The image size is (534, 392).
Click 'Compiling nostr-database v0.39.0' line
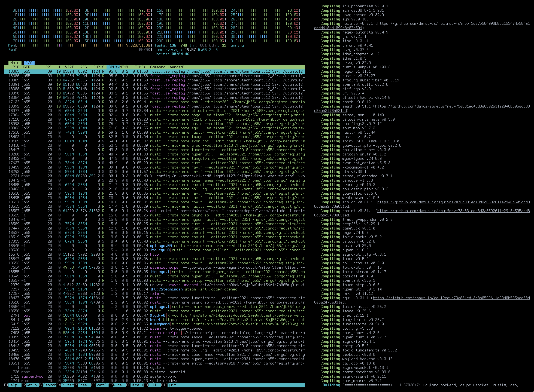point(355,372)
